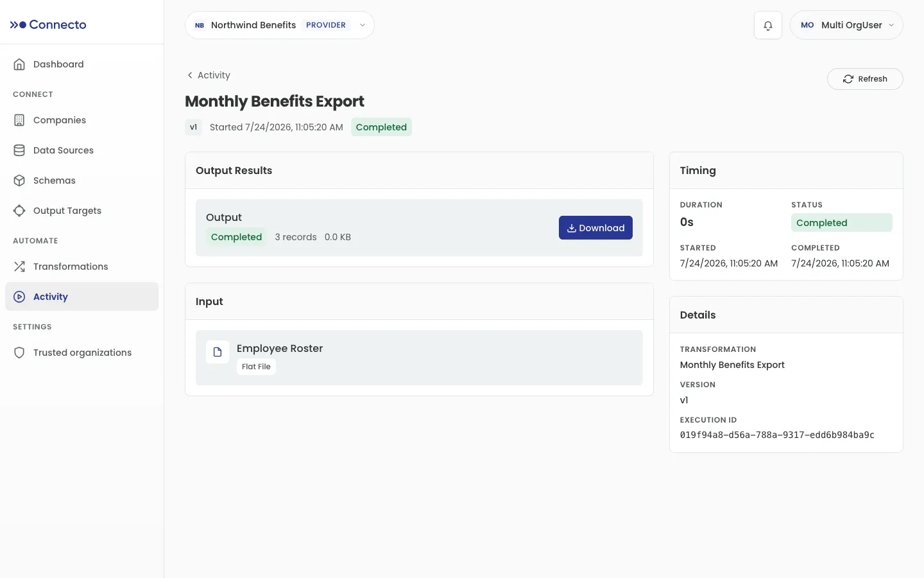Open Schemas section
924x578 pixels.
coord(81,180)
